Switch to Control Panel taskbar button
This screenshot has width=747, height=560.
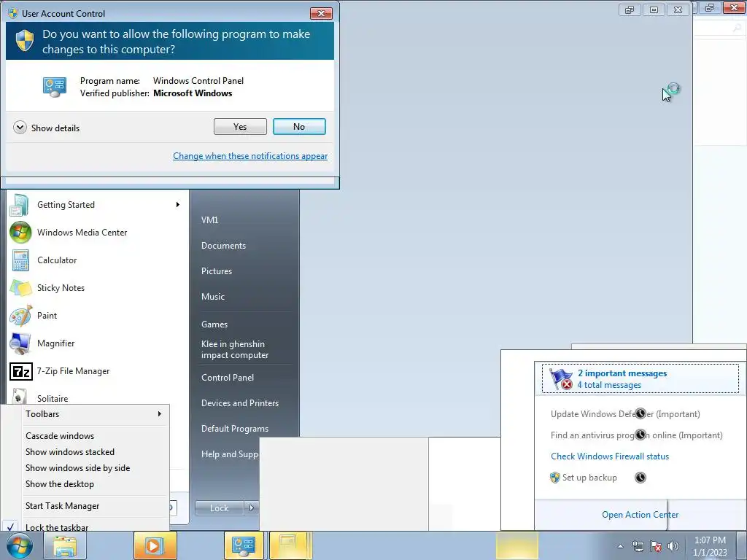pyautogui.click(x=244, y=545)
